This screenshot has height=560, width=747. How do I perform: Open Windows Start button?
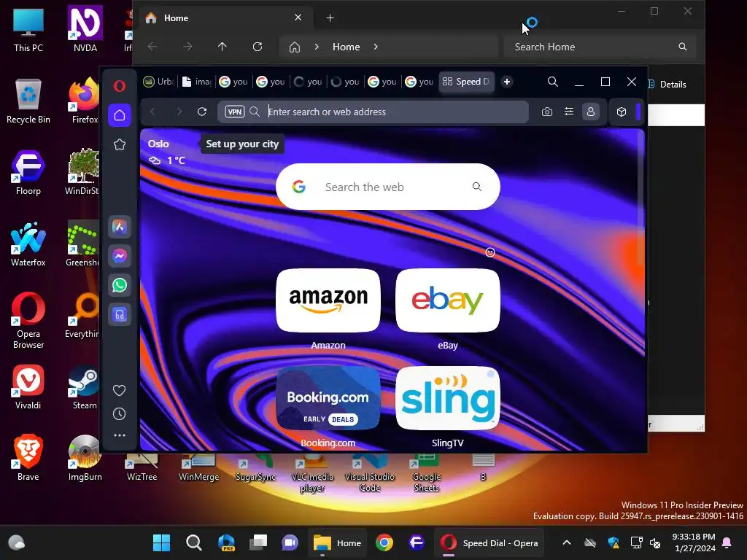(161, 542)
